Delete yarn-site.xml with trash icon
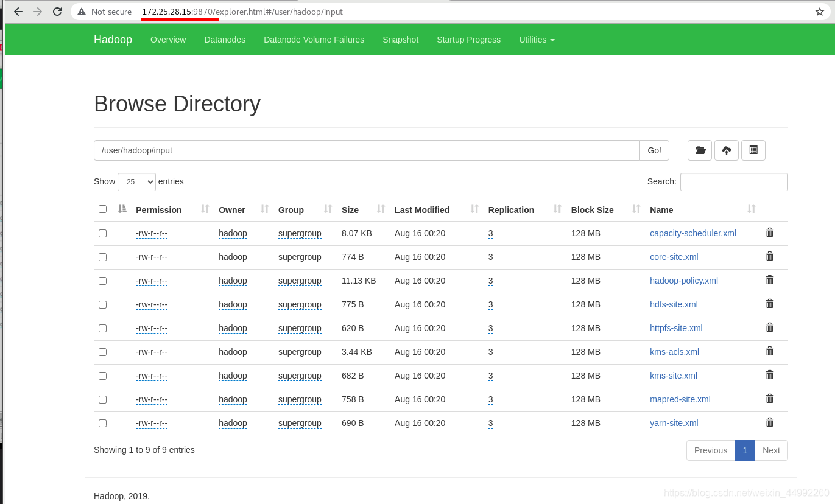Image resolution: width=835 pixels, height=504 pixels. point(770,422)
